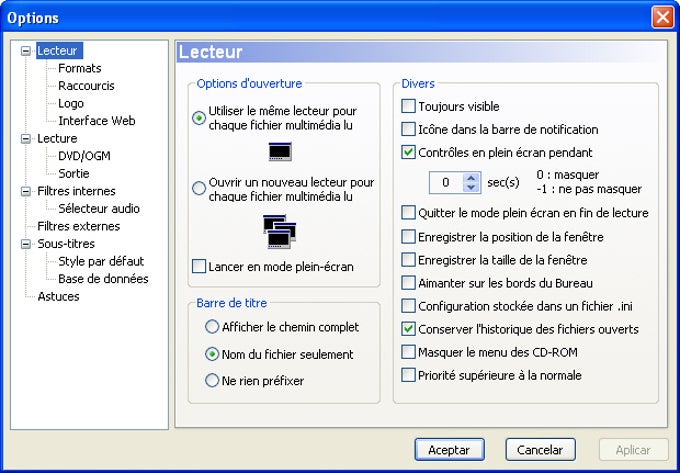Image resolution: width=680 pixels, height=473 pixels.
Task: Select Lecture in the tree
Action: pyautogui.click(x=57, y=139)
